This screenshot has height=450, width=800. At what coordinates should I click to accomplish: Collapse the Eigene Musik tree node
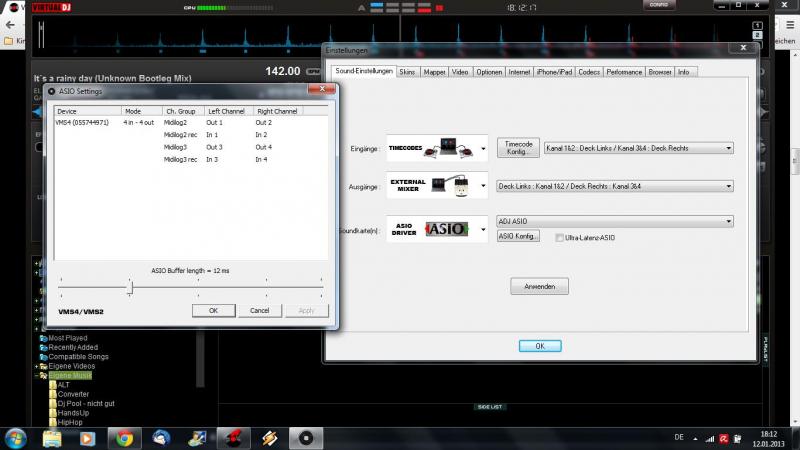pos(36,376)
